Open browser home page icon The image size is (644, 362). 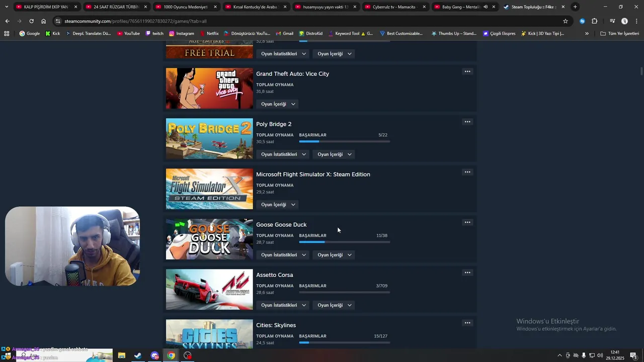(44, 21)
